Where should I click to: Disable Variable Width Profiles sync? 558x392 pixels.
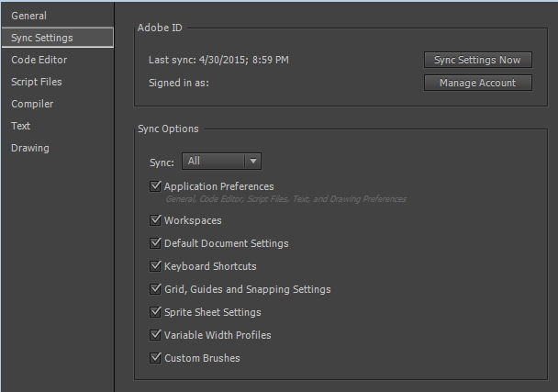155,335
